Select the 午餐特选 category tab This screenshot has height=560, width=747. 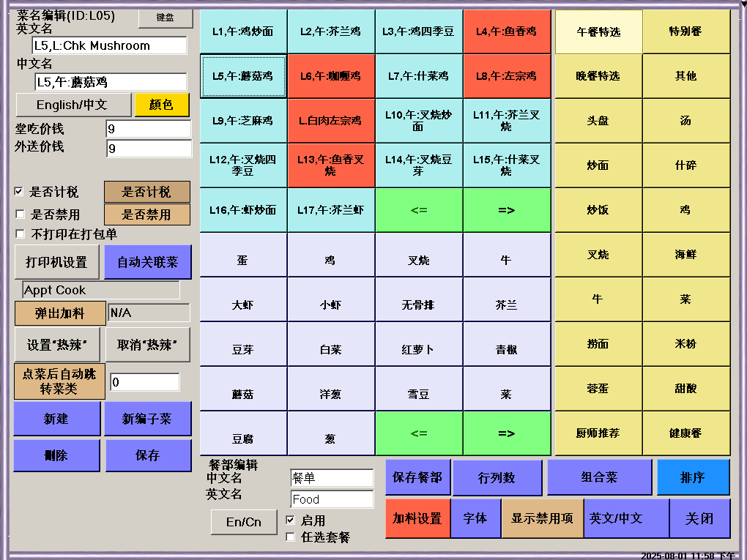(x=598, y=31)
